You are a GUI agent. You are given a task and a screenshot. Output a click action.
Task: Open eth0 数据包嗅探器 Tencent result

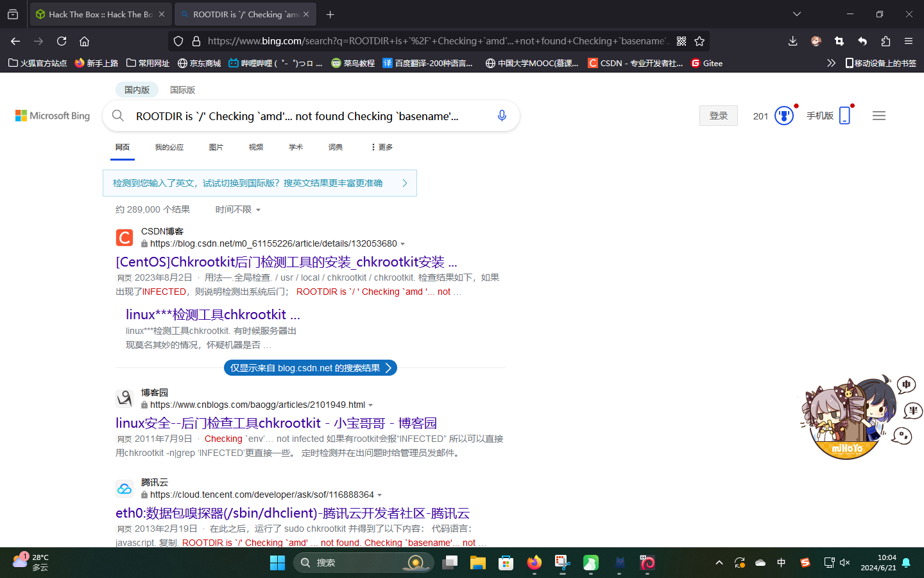click(293, 513)
